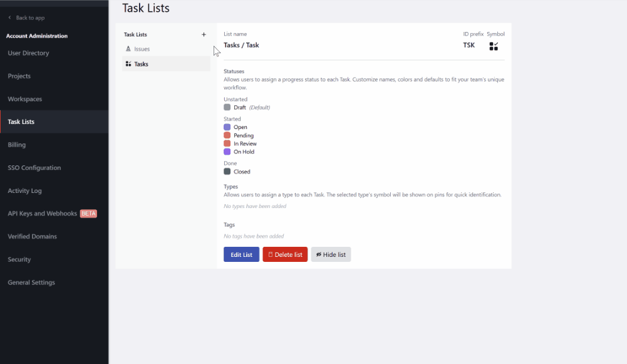This screenshot has width=627, height=364.
Task: Click the blue swatch next to Open status
Action: pos(227,127)
